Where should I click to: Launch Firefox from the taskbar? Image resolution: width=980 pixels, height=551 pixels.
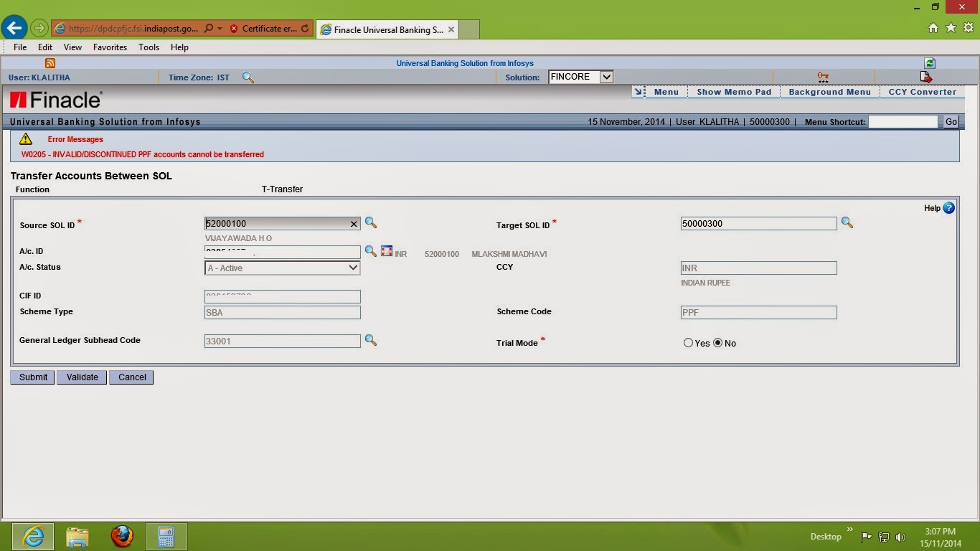[122, 537]
